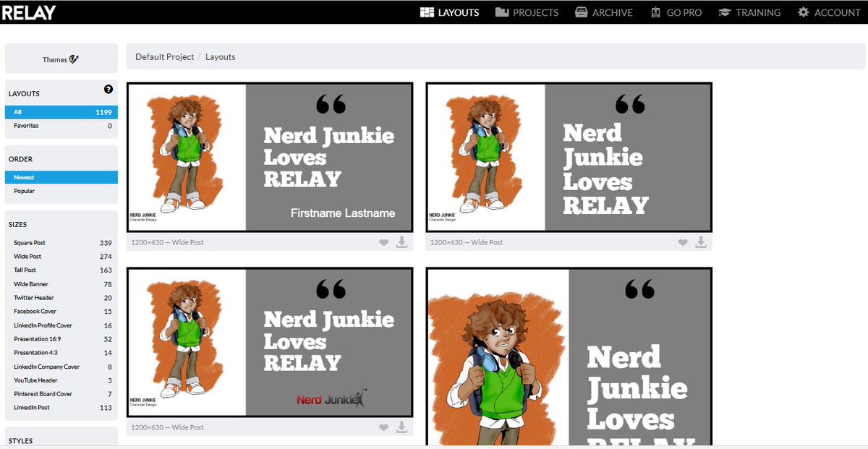Open layout with Nerd Junkie logo

(x=270, y=342)
